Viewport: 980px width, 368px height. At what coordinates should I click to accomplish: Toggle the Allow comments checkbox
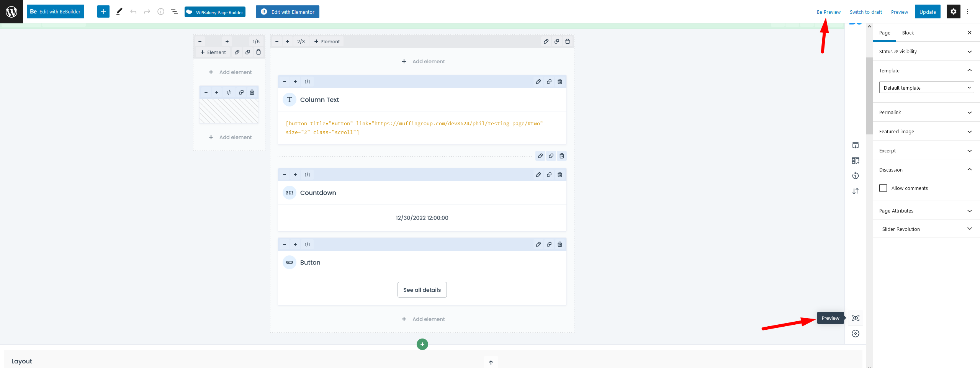pos(883,188)
